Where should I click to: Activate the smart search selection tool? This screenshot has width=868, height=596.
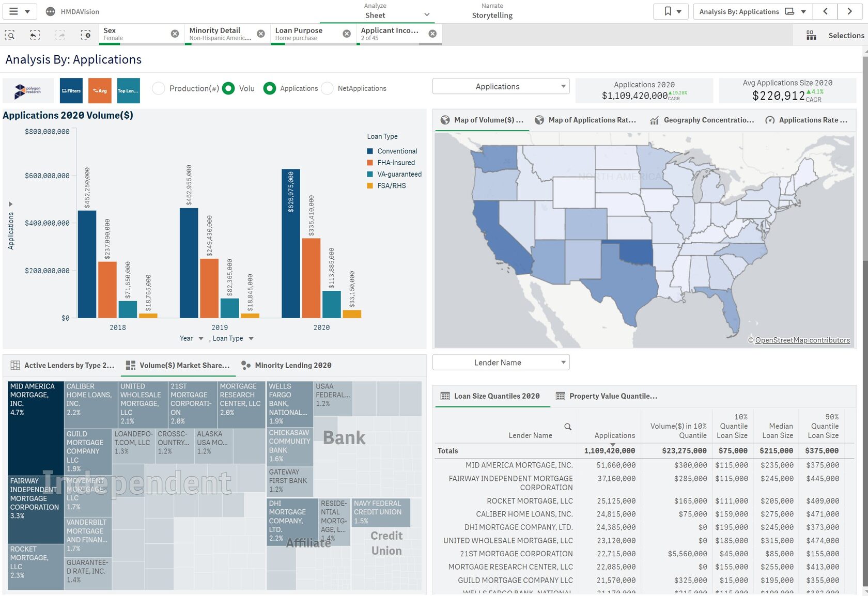tap(10, 35)
